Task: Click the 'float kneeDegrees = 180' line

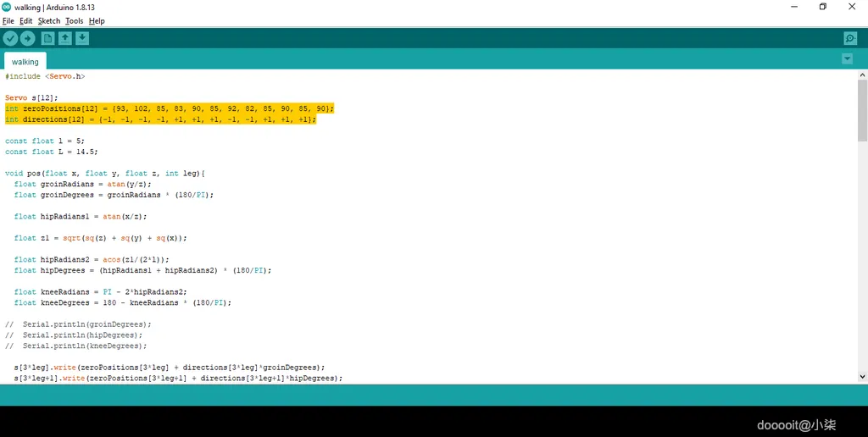Action: tap(122, 302)
